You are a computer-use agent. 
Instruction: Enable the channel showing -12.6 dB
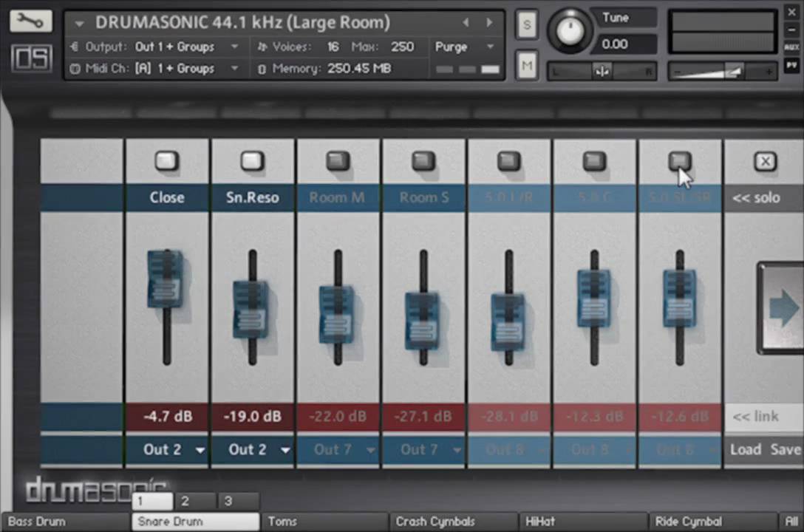point(680,161)
